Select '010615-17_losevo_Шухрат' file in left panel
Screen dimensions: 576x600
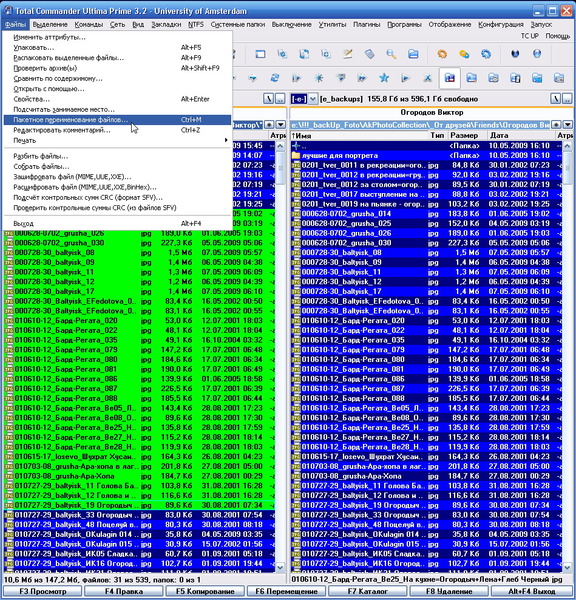pyautogui.click(x=139, y=457)
